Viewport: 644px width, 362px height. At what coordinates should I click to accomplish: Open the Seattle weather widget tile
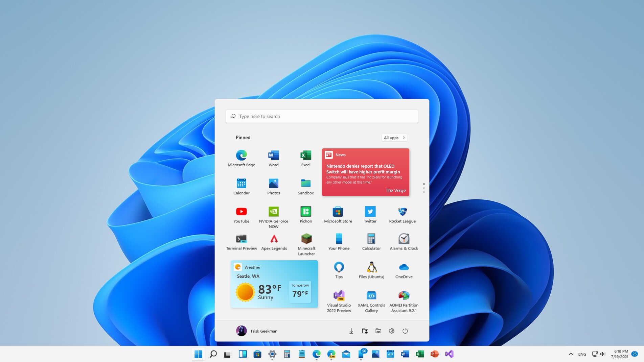click(274, 284)
